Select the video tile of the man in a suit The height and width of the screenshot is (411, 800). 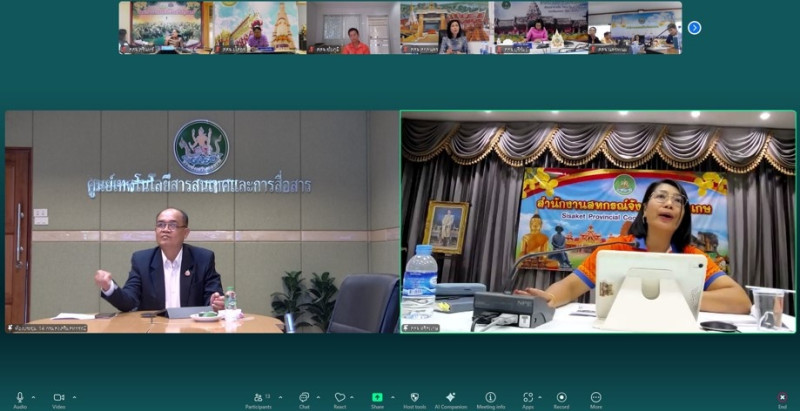click(202, 222)
